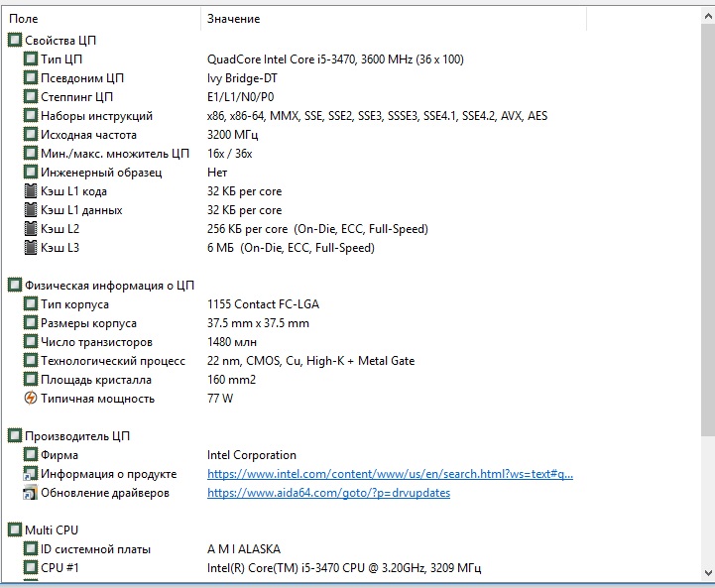Click the chip icon next to Кэш L3

tap(31, 248)
